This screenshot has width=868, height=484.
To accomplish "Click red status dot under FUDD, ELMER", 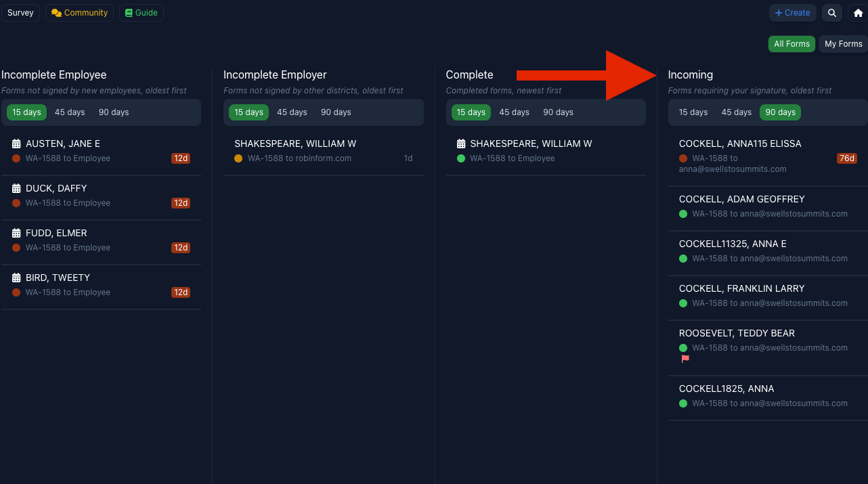I will point(16,248).
